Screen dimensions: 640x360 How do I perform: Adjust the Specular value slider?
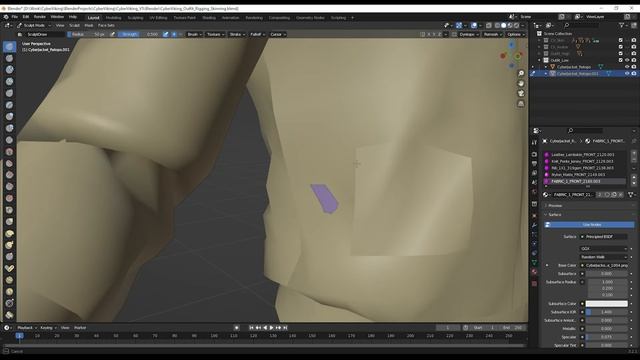[x=607, y=337]
